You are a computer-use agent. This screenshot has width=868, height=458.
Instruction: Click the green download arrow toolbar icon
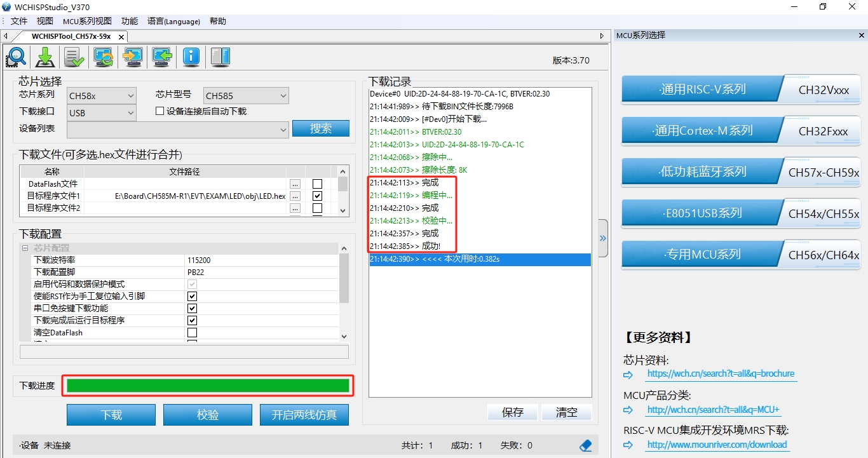point(45,57)
